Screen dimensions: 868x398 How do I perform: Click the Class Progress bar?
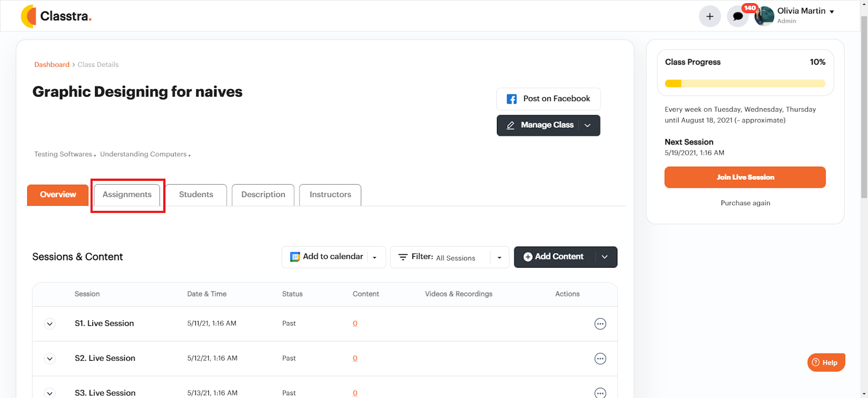(745, 84)
